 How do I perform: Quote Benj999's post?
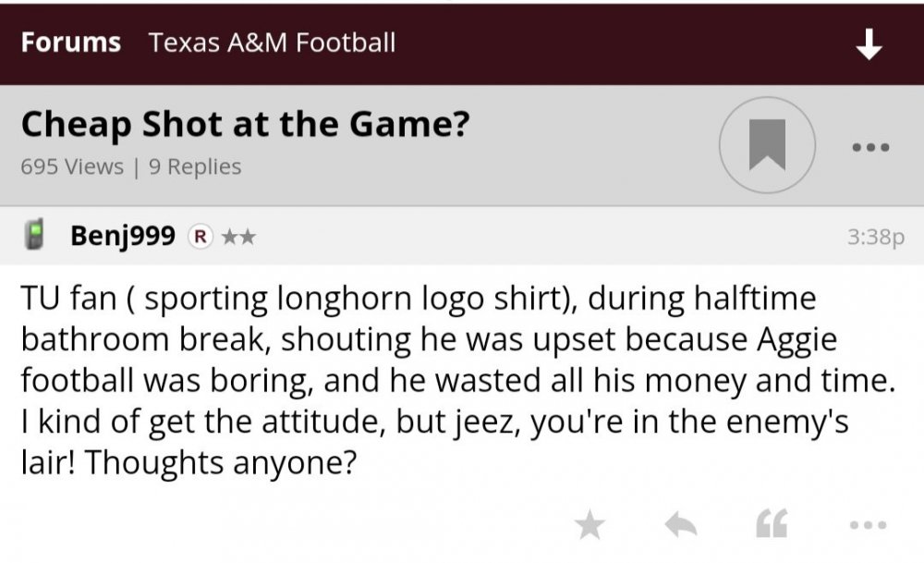tap(772, 526)
